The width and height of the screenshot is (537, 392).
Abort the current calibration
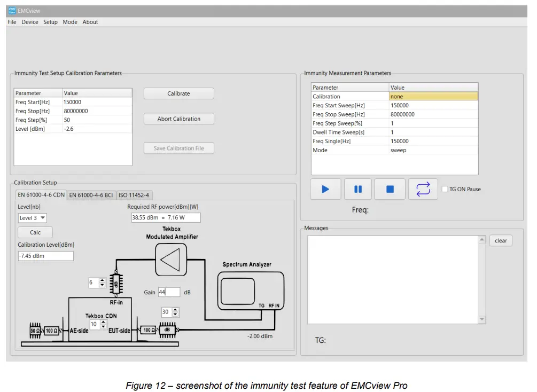click(x=178, y=119)
